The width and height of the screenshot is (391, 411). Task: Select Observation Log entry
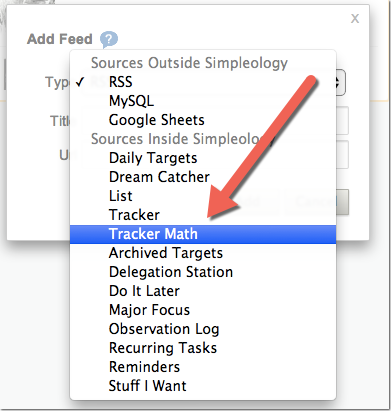[203, 329]
